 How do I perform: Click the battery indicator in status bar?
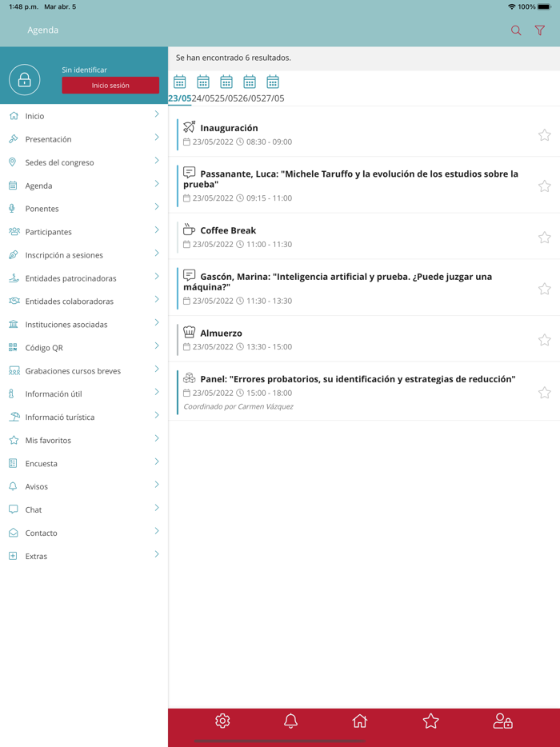(544, 6)
